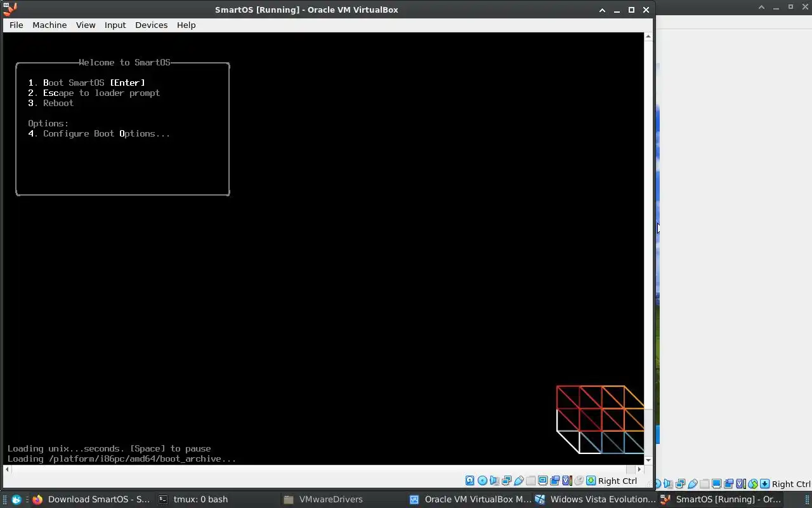Screen dimensions: 812x508
Task: Click the mouse integration icon in background VM window status bar
Action: pos(753,484)
